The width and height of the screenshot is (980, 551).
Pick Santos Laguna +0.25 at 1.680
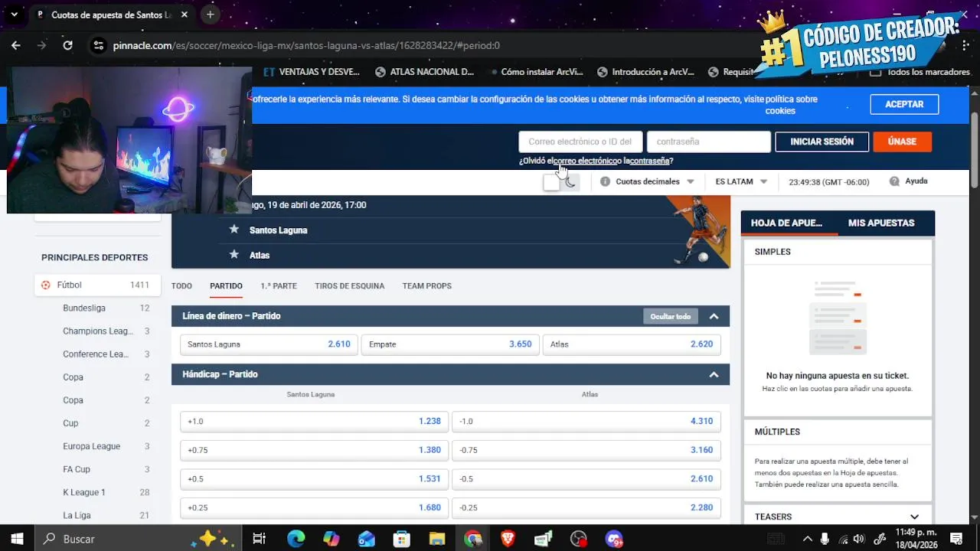click(314, 507)
